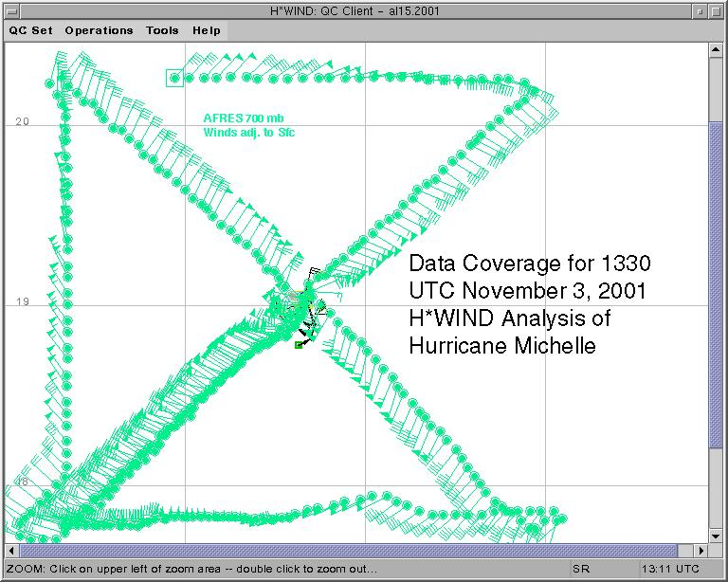Screen dimensions: 728x582
Task: Open the window menu in title bar
Action: click(11, 9)
